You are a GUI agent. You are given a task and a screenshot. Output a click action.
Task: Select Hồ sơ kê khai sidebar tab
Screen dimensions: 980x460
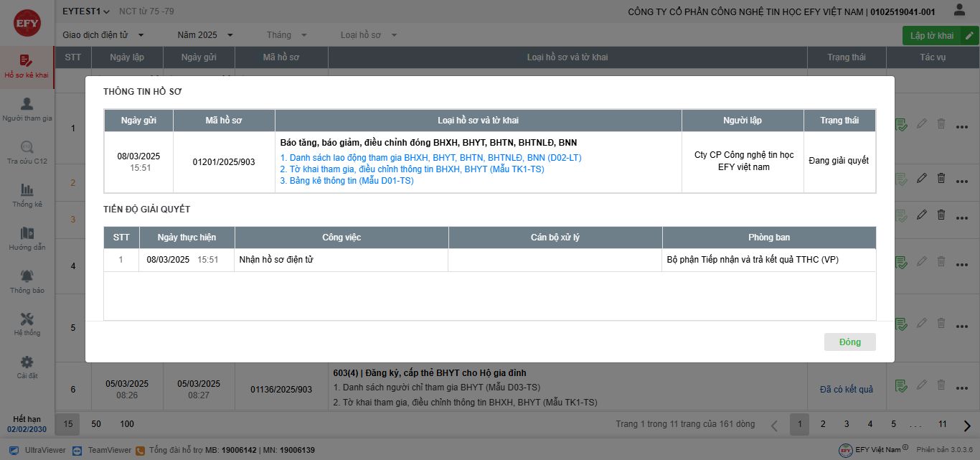27,66
